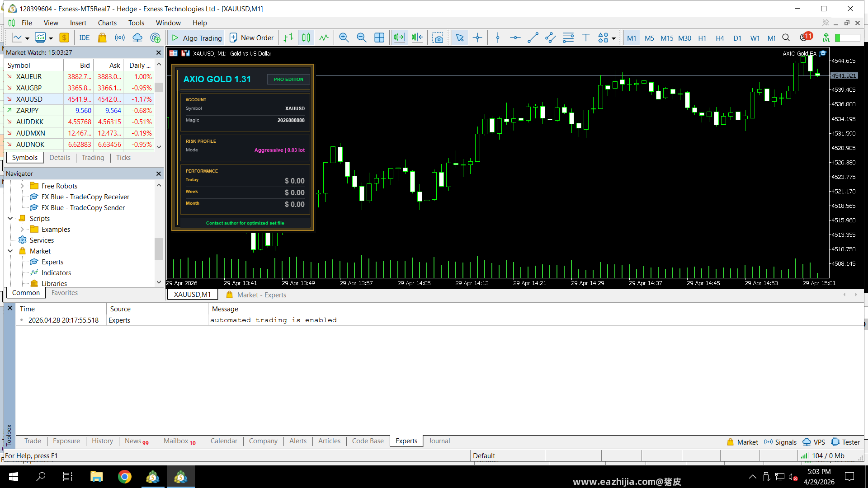Toggle the Algo Trading button
The image size is (868, 488).
click(196, 38)
